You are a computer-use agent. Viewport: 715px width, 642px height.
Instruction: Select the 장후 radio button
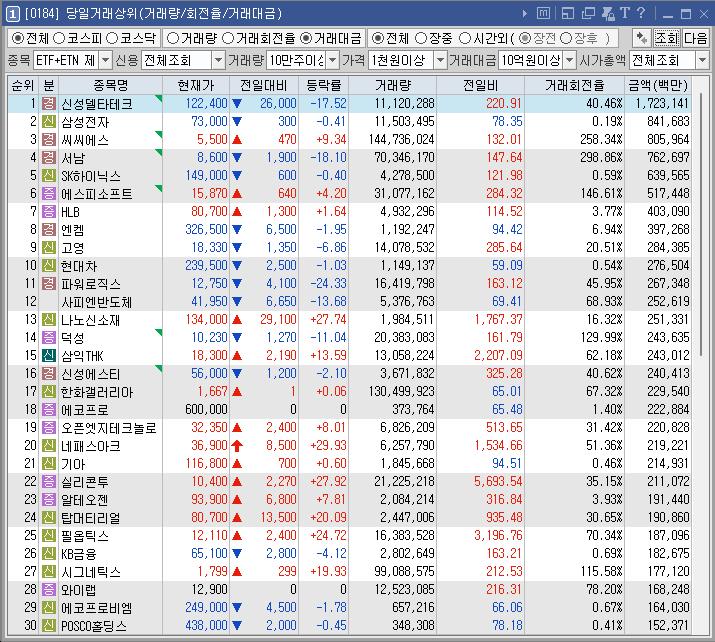click(x=565, y=38)
